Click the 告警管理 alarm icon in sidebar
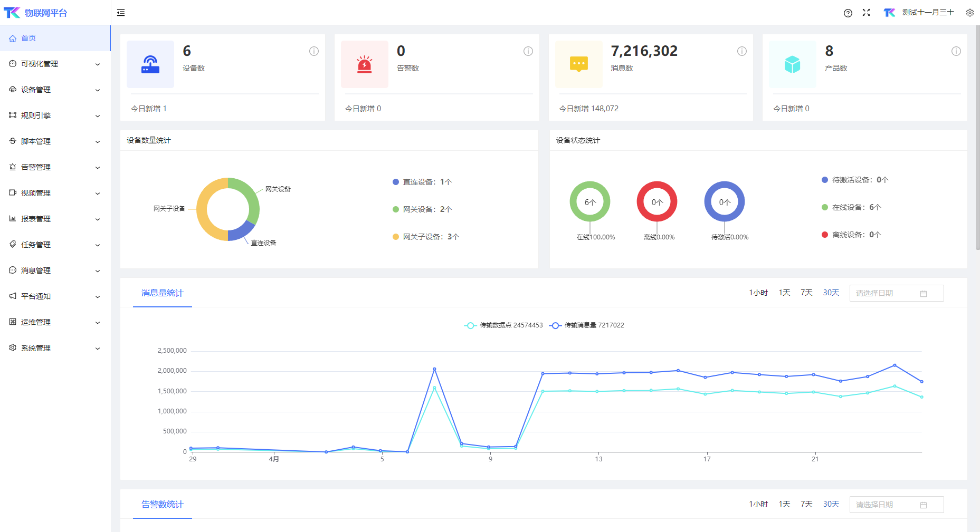 click(x=13, y=167)
